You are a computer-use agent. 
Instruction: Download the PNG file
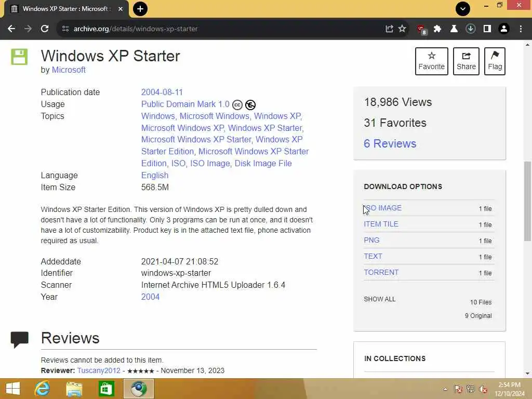pyautogui.click(x=371, y=240)
